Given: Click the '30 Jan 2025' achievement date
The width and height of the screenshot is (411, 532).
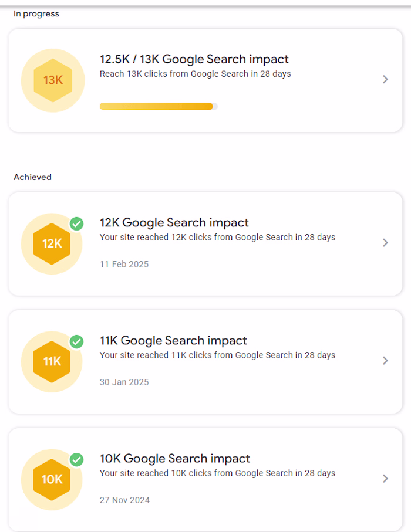Looking at the screenshot, I should coord(124,382).
